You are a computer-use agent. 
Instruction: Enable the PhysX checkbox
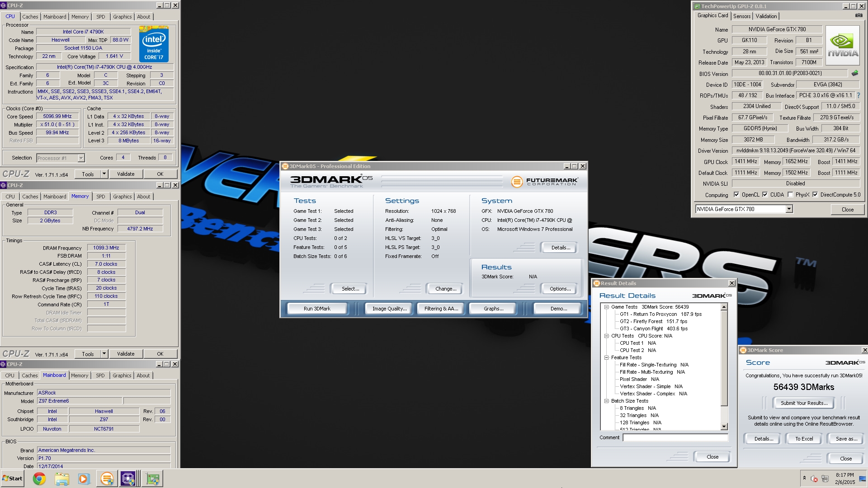(790, 195)
